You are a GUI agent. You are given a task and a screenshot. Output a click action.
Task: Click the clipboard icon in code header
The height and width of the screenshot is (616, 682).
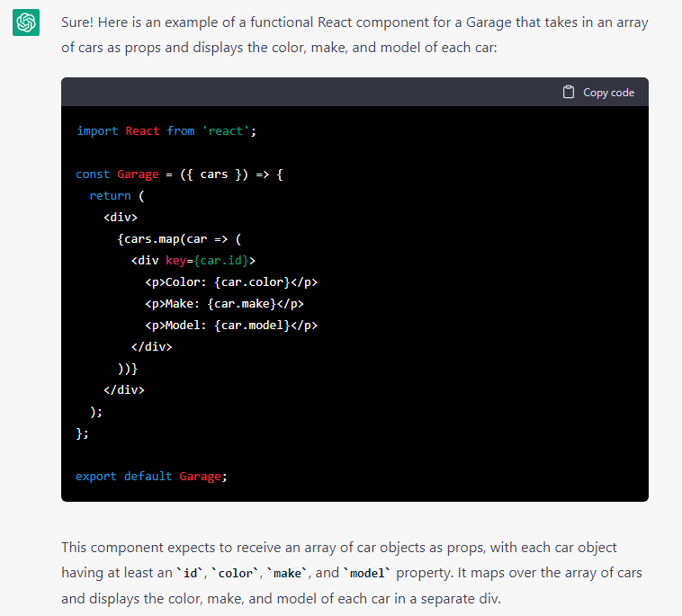point(569,92)
